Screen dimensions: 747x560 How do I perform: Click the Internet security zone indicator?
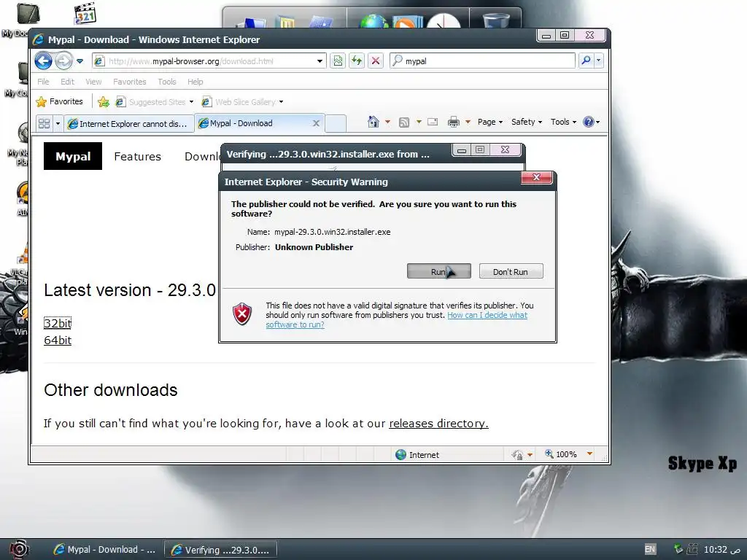[x=417, y=455]
